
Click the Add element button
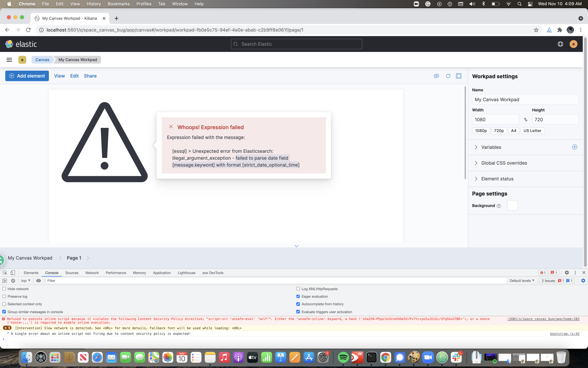pos(27,76)
